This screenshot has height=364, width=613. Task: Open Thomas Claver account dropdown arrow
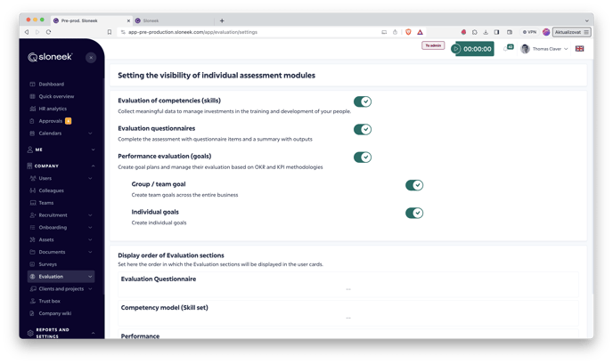point(566,49)
